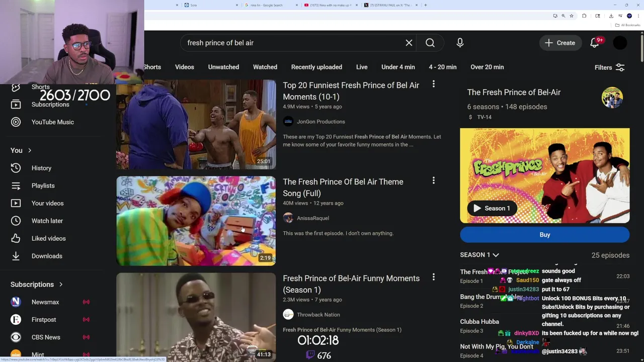Image resolution: width=644 pixels, height=362 pixels.
Task: Open the browser extensions puzzle icon
Action: click(x=584, y=16)
